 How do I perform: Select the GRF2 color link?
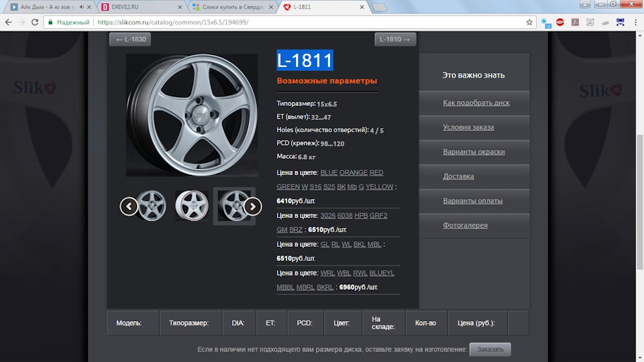[x=378, y=215]
